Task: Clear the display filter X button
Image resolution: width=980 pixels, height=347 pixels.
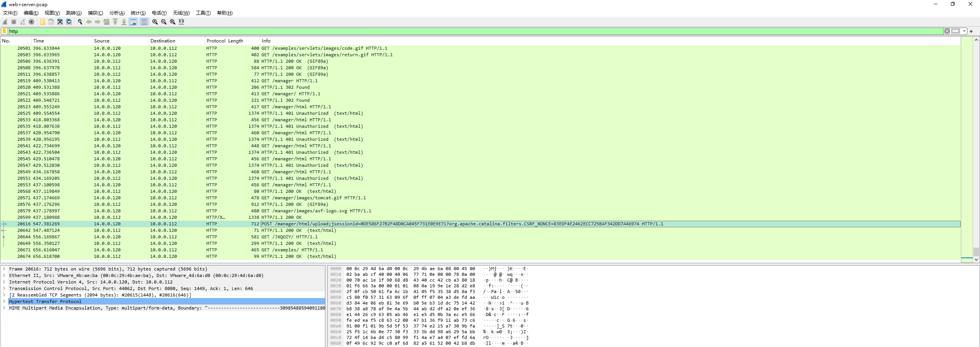Action: click(x=947, y=31)
